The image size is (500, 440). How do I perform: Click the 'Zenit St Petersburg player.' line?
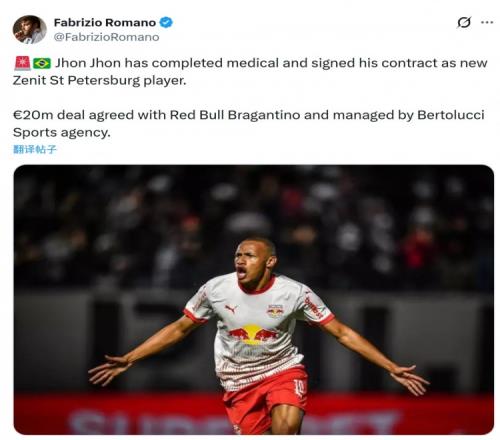pyautogui.click(x=99, y=80)
